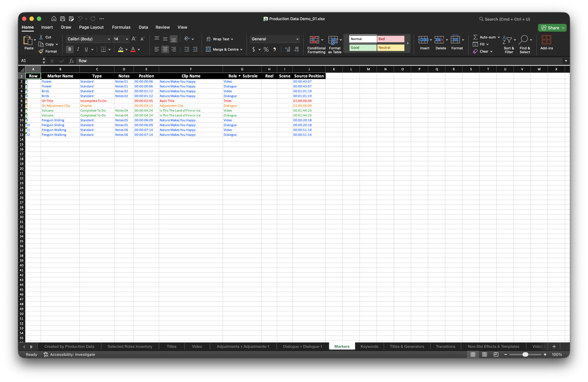Toggle Centre horizontal alignment

point(165,49)
